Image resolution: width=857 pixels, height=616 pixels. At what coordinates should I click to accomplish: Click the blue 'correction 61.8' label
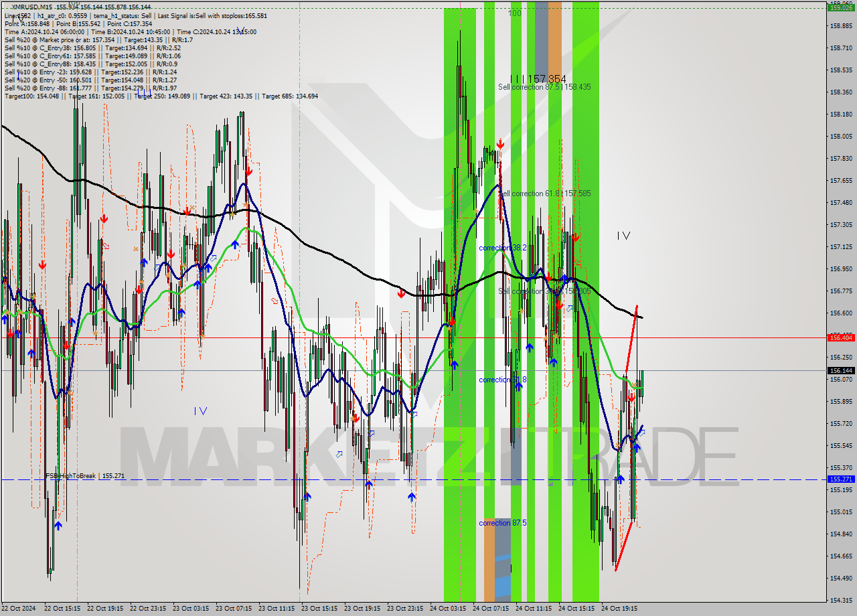(502, 380)
